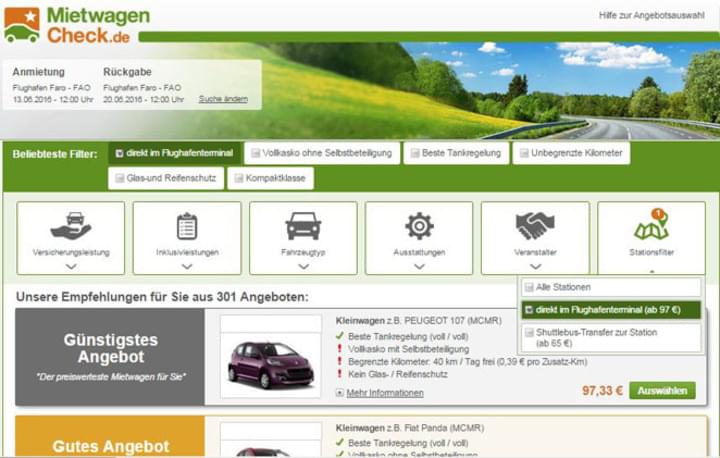720x458 pixels.
Task: Expand Veranstalter chevron
Action: coord(535,266)
